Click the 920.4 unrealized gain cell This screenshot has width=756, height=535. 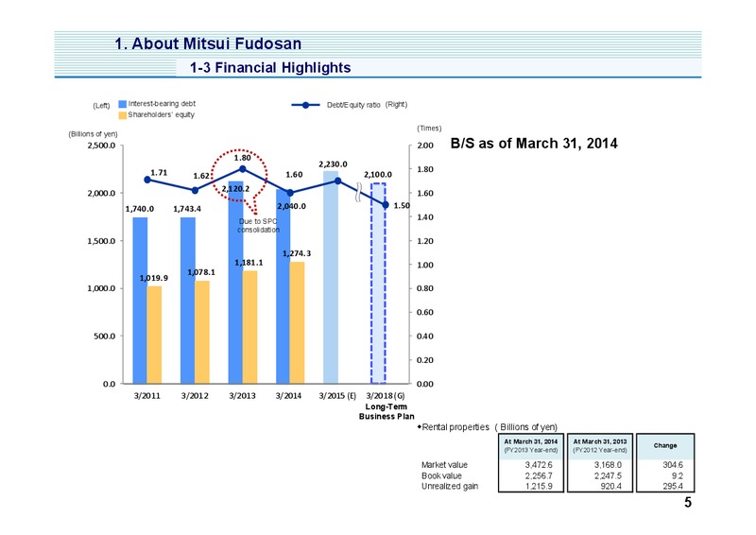[610, 486]
